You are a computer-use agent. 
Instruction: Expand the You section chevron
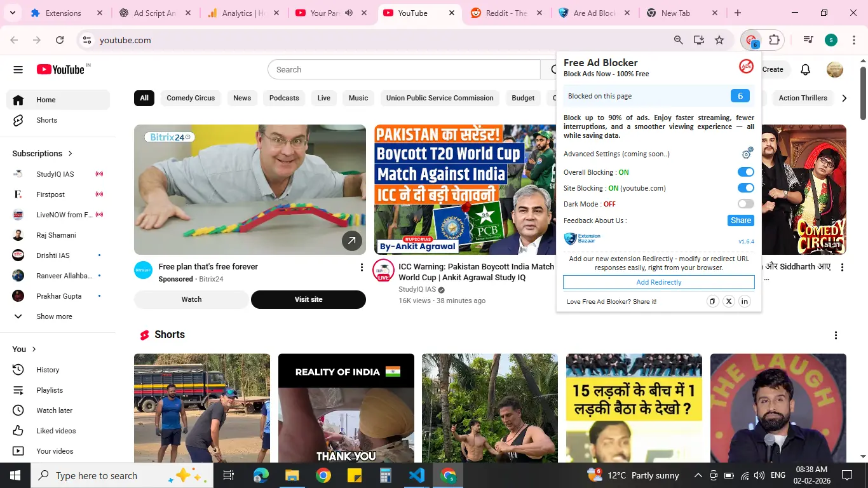coord(34,349)
